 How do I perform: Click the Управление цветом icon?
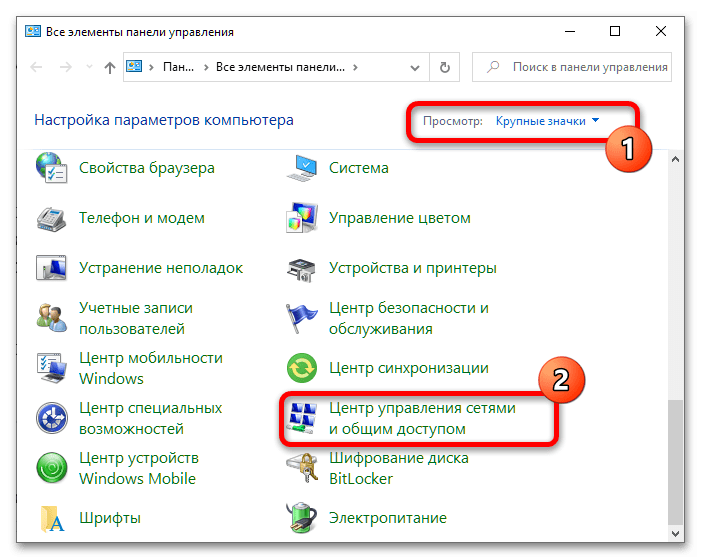[302, 218]
